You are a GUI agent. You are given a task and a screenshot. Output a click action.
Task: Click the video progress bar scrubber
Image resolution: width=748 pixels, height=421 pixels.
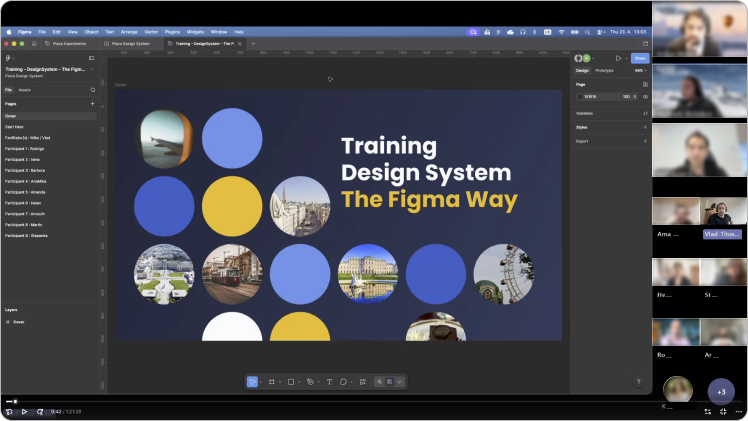coord(15,401)
